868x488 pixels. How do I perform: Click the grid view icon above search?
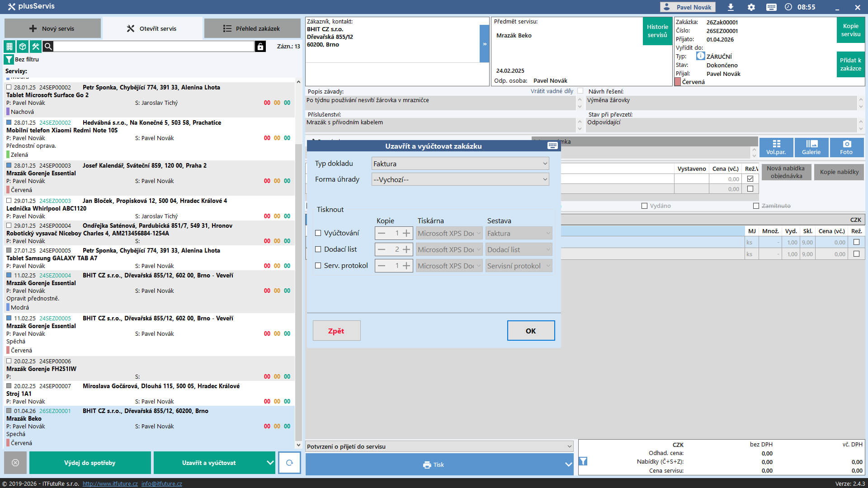click(9, 47)
